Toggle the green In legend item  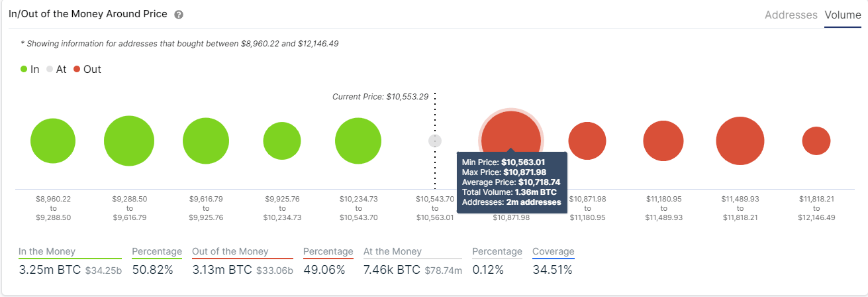coord(30,69)
